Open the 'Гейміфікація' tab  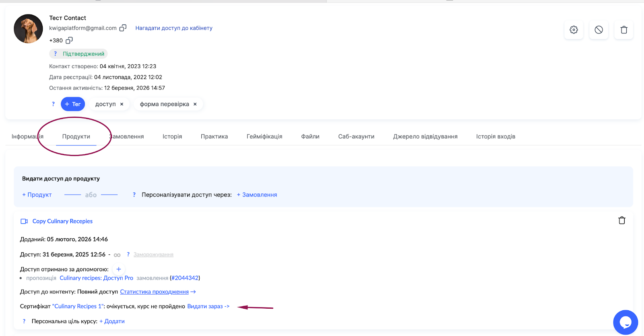[264, 137]
